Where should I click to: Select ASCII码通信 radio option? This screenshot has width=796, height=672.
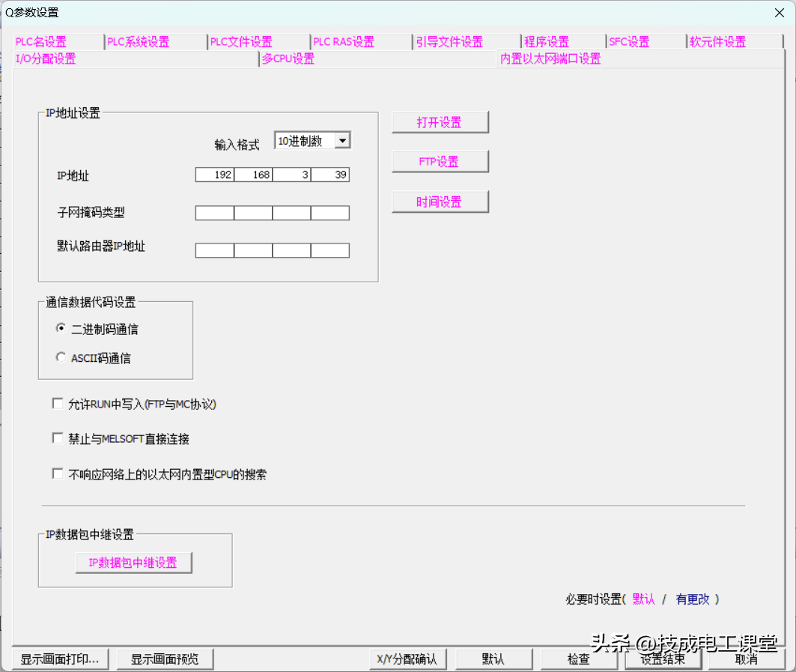pyautogui.click(x=61, y=357)
